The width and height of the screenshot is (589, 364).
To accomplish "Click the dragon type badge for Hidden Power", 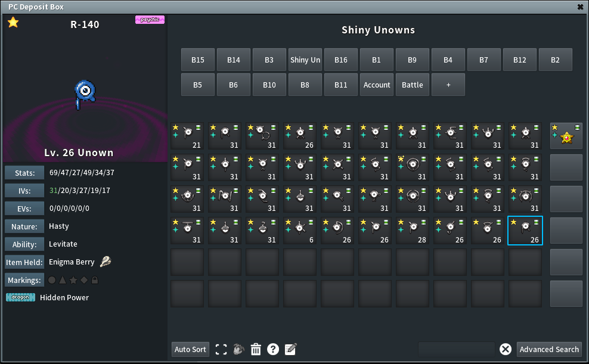I will [x=21, y=298].
